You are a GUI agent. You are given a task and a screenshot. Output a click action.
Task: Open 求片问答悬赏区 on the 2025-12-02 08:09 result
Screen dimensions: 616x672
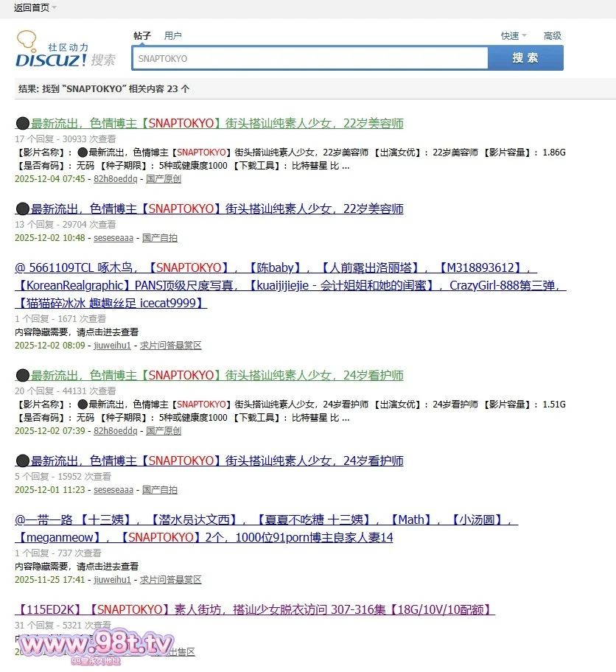[170, 346]
